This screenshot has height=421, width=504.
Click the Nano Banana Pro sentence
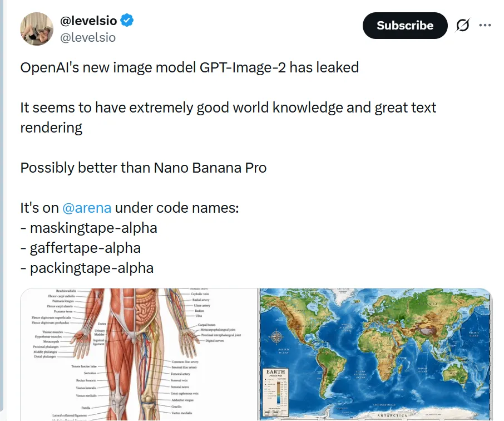tap(143, 167)
